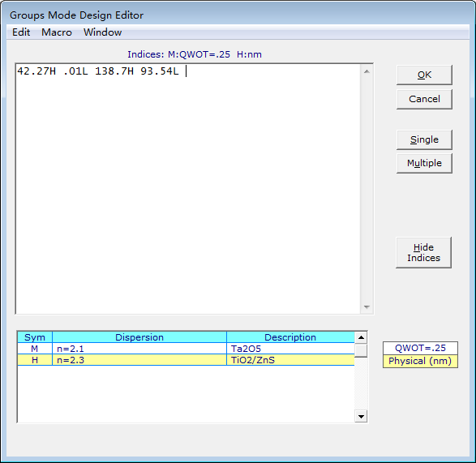Open the Edit menu

click(21, 32)
